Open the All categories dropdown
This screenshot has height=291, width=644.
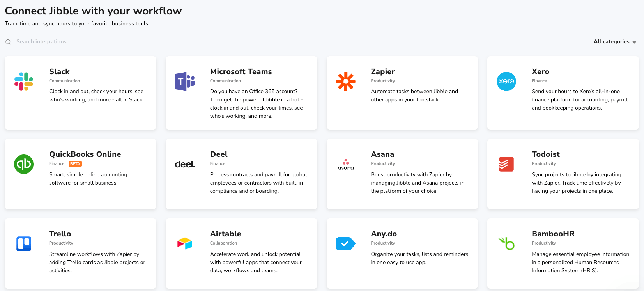(x=611, y=41)
